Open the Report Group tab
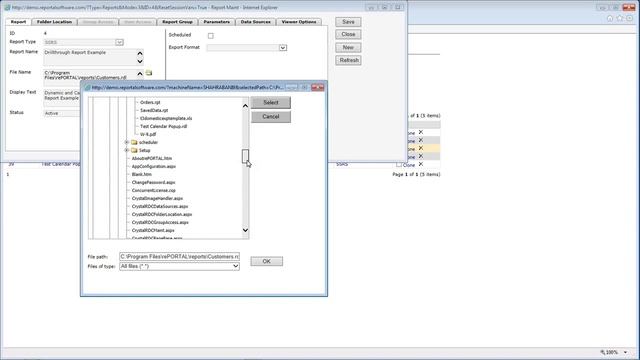 (x=177, y=22)
